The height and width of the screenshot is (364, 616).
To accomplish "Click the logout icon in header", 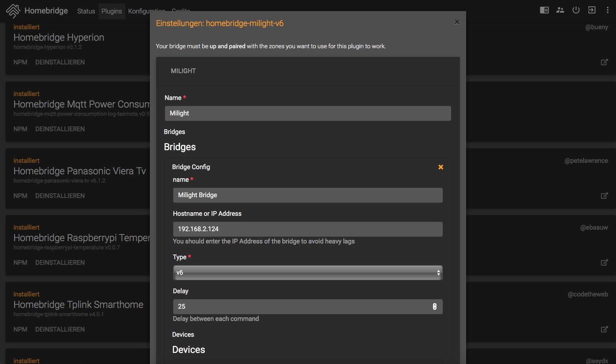I will coord(591,10).
